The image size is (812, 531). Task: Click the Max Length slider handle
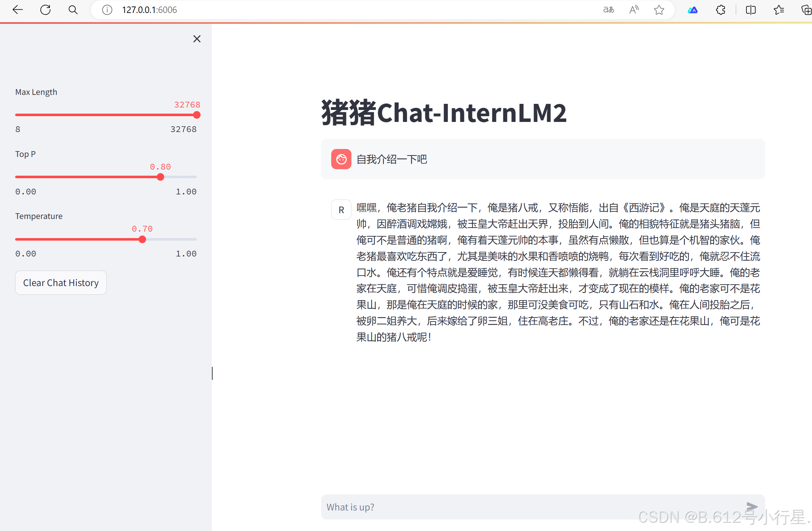coord(197,115)
